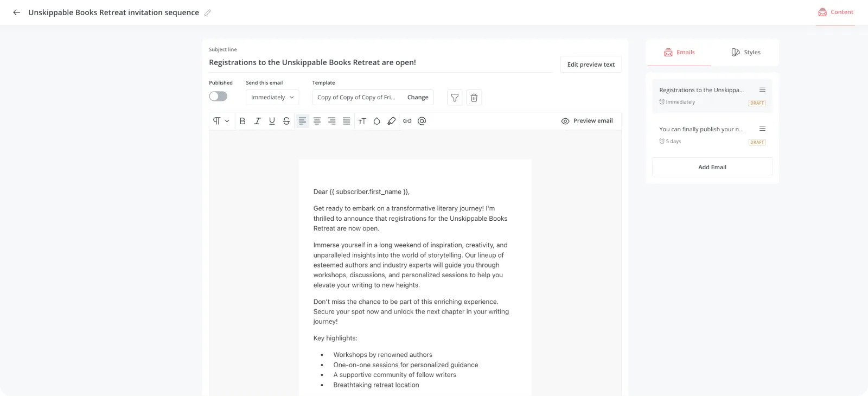
Task: Click the Add Email button
Action: pyautogui.click(x=712, y=167)
